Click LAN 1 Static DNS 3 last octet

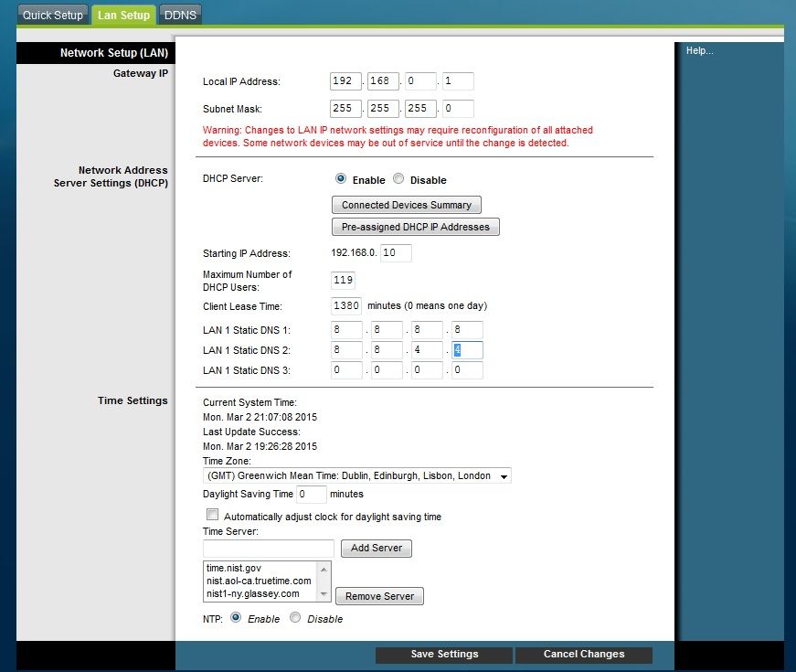(x=467, y=370)
